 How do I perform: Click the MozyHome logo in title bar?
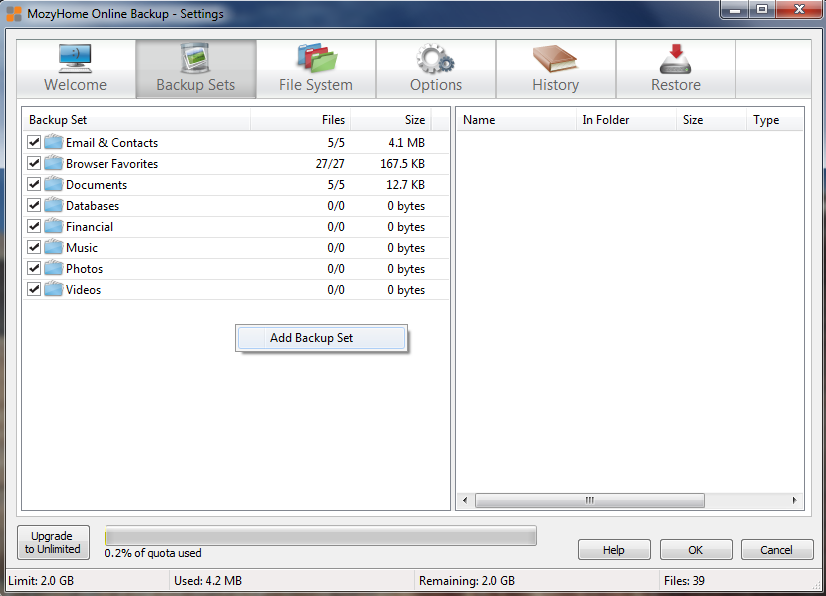[14, 14]
